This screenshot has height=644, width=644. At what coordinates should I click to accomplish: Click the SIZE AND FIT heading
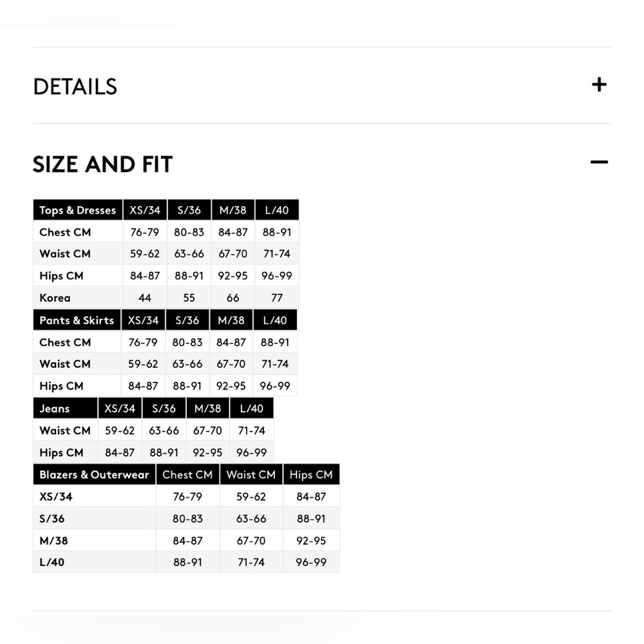[x=102, y=165]
